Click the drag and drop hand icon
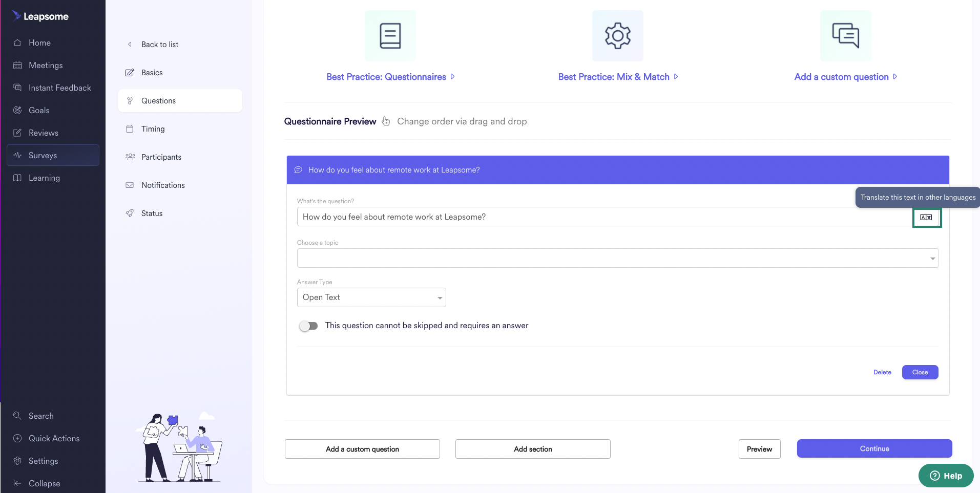Screen dimensions: 980x493 click(386, 121)
